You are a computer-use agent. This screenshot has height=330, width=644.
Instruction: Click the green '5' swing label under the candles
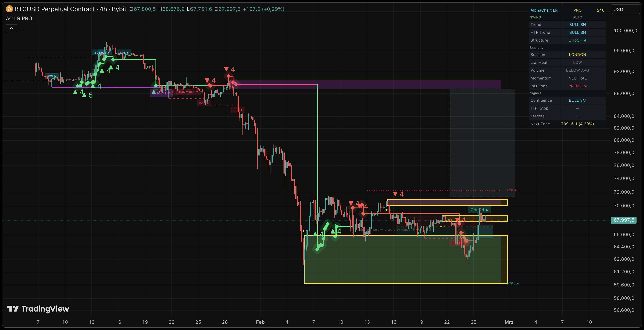coord(91,95)
